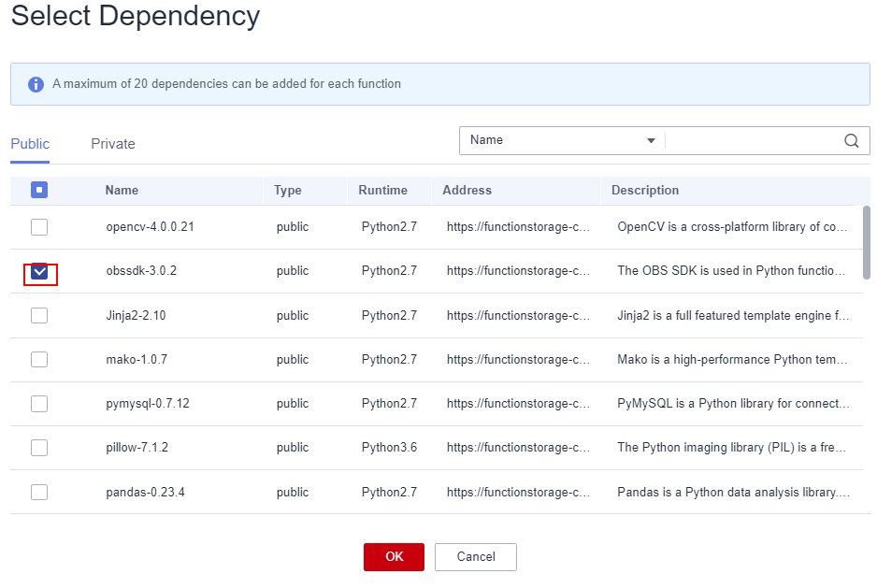This screenshot has width=877, height=588.
Task: Select the pandas-0.23.4 checkbox
Action: coord(39,492)
